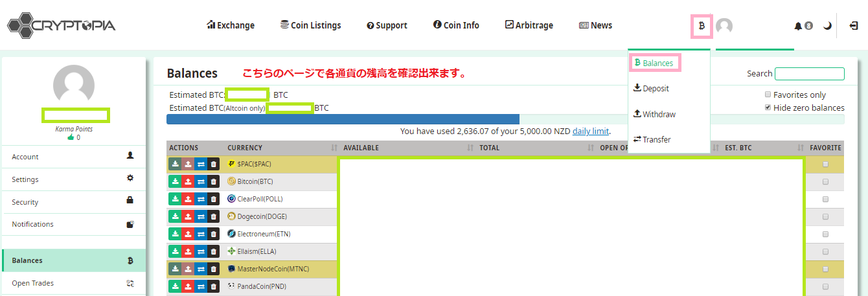Mark $PAC as favorite
Screen dimensions: 868x296
click(x=825, y=165)
